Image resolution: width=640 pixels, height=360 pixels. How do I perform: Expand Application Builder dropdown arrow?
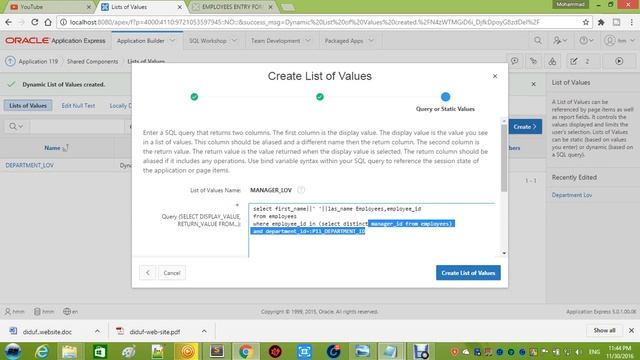click(x=173, y=41)
